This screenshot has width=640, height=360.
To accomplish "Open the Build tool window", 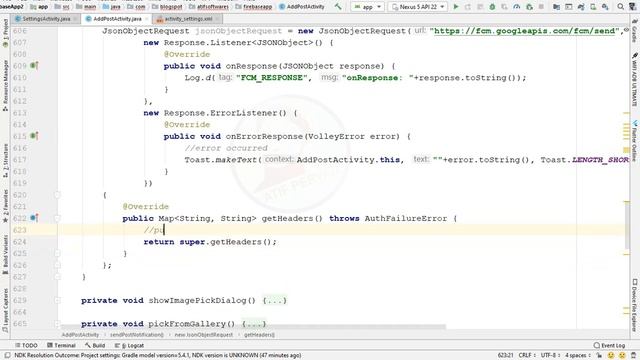I will pos(95,345).
